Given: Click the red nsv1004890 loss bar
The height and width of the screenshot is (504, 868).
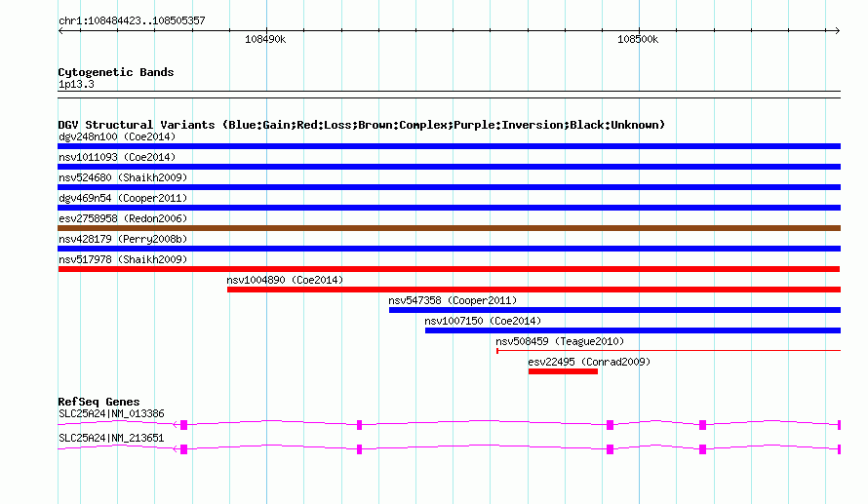Looking at the screenshot, I should point(533,290).
